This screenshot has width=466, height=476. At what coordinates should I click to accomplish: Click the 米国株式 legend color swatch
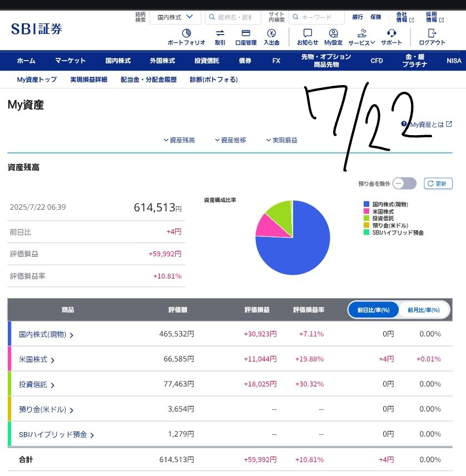(x=366, y=211)
